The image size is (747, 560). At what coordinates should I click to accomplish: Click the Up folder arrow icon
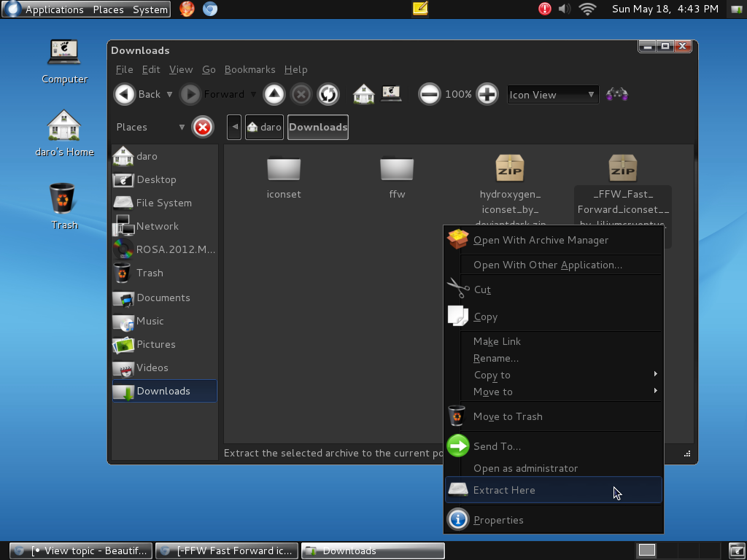274,94
